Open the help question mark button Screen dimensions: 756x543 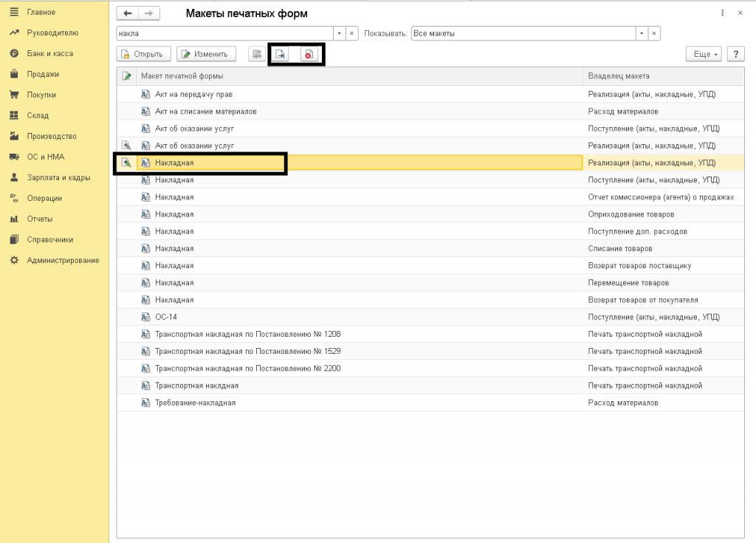(x=735, y=54)
